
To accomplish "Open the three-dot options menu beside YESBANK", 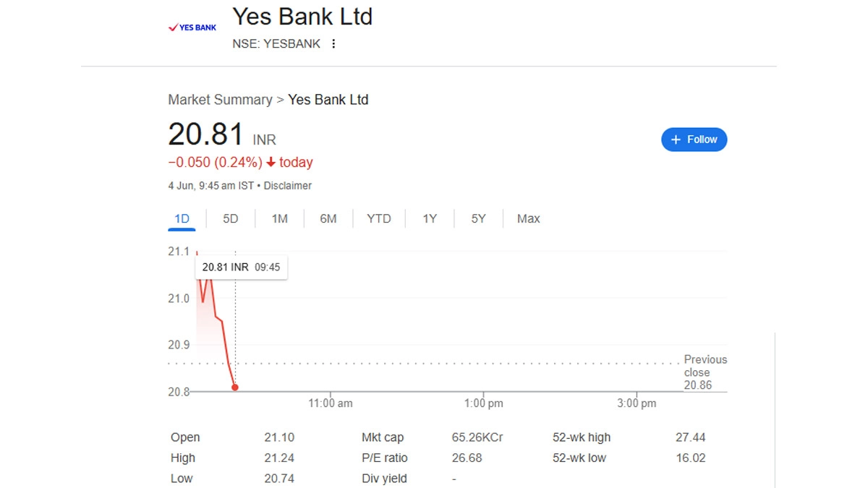I will tap(333, 43).
